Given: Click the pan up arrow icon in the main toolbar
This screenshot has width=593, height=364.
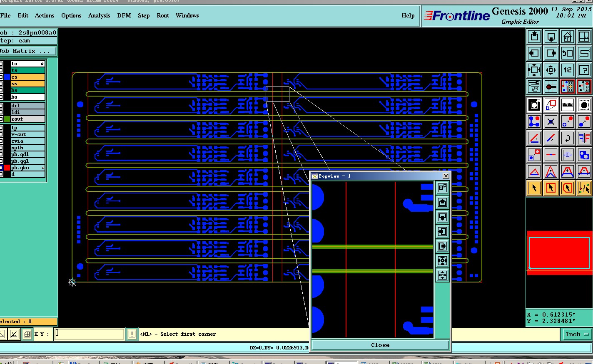Looking at the screenshot, I should click(x=534, y=37).
